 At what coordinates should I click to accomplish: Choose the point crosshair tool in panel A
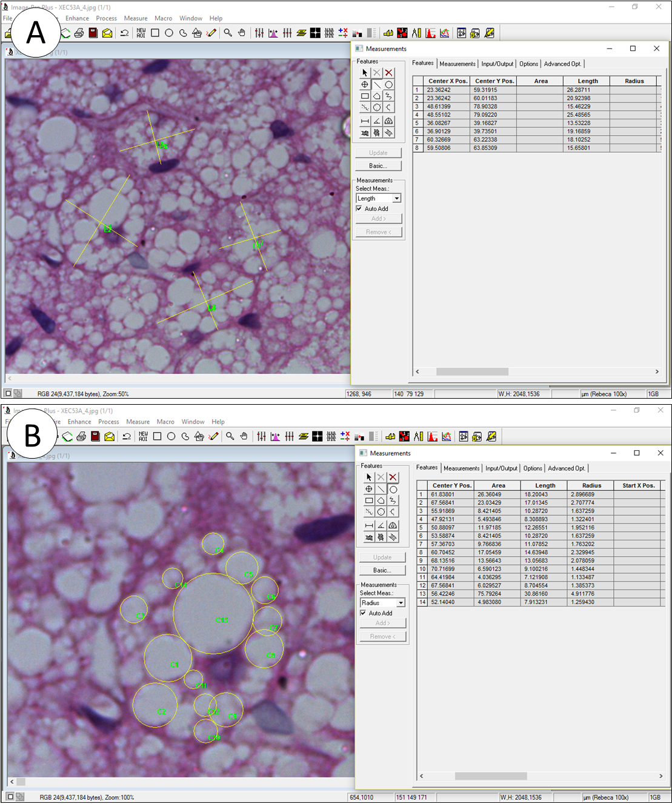coord(365,85)
